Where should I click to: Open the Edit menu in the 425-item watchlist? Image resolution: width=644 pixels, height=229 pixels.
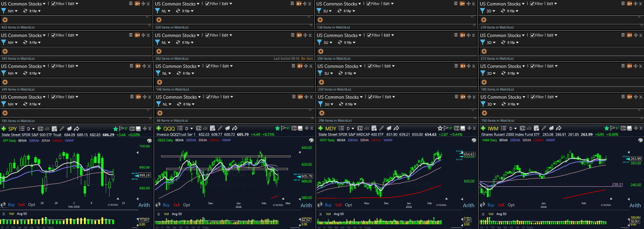tap(73, 4)
